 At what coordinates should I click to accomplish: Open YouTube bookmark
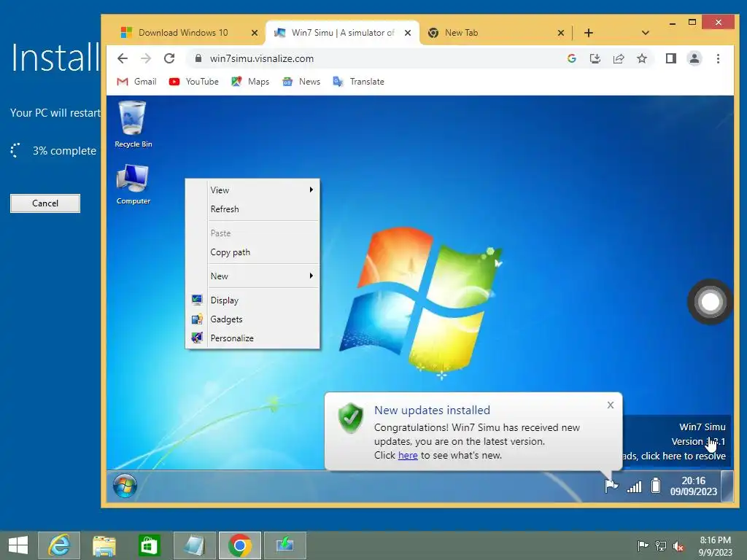(x=193, y=82)
